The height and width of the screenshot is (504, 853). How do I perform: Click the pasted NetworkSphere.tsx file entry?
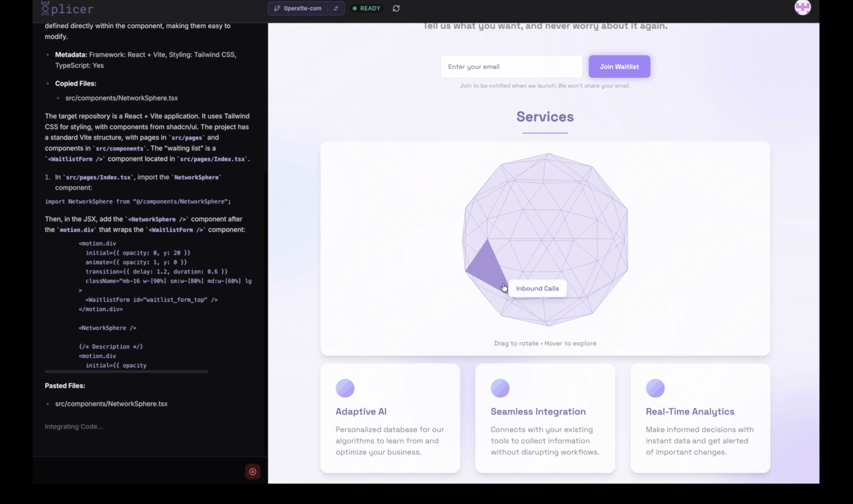pyautogui.click(x=111, y=404)
